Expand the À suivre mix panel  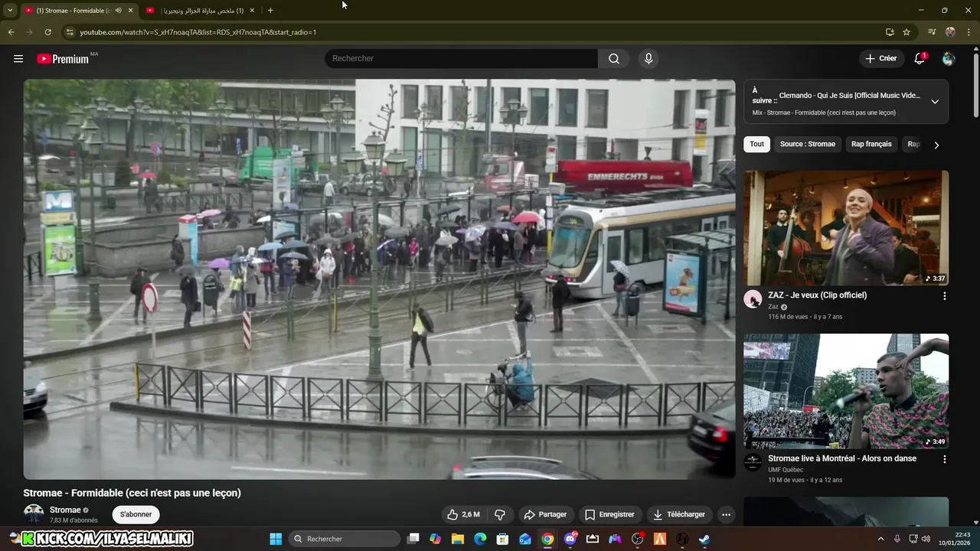(x=935, y=101)
